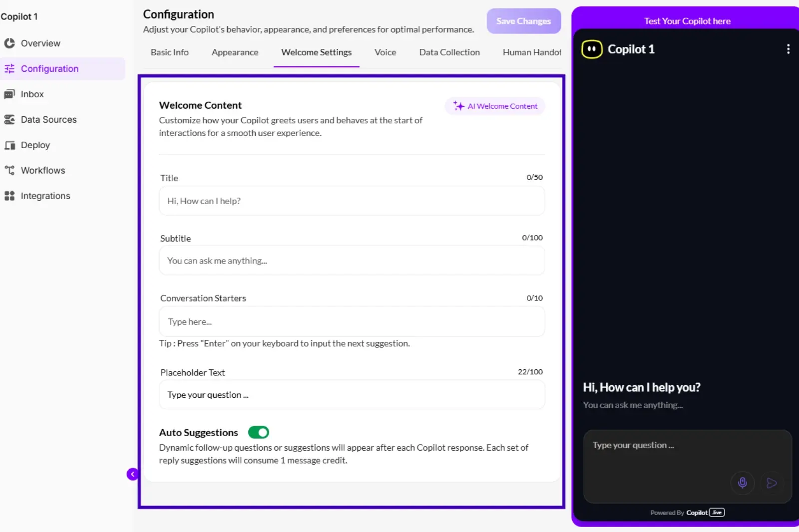Viewport: 799px width, 532px height.
Task: Click the Integrations sidebar icon
Action: click(x=10, y=196)
